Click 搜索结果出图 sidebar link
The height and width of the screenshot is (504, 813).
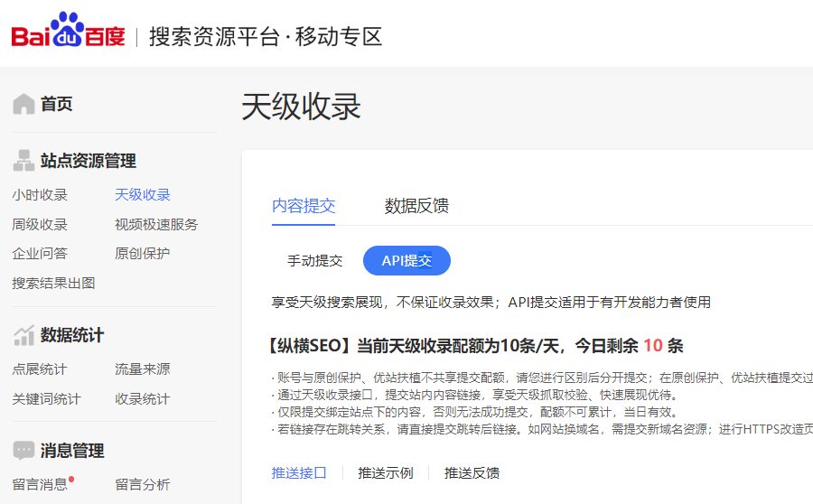tap(53, 283)
